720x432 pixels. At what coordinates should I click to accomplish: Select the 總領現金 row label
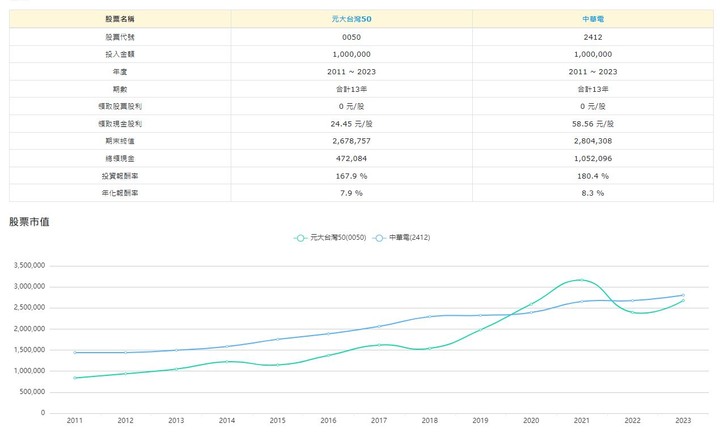tap(120, 158)
